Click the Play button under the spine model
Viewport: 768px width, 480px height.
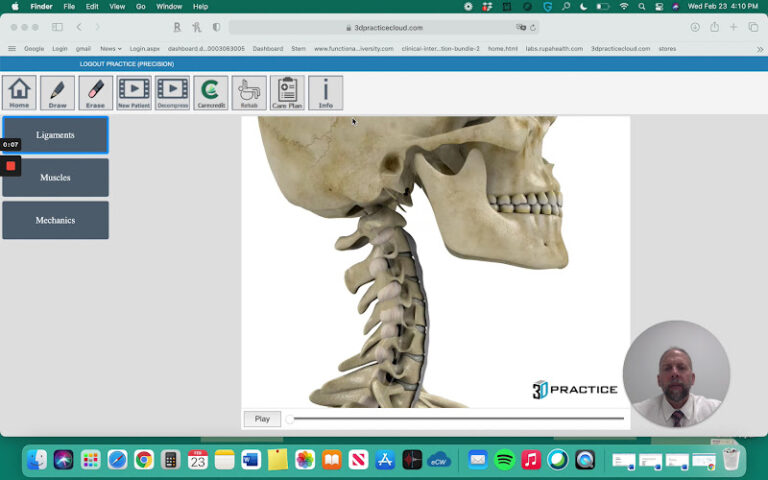(262, 419)
